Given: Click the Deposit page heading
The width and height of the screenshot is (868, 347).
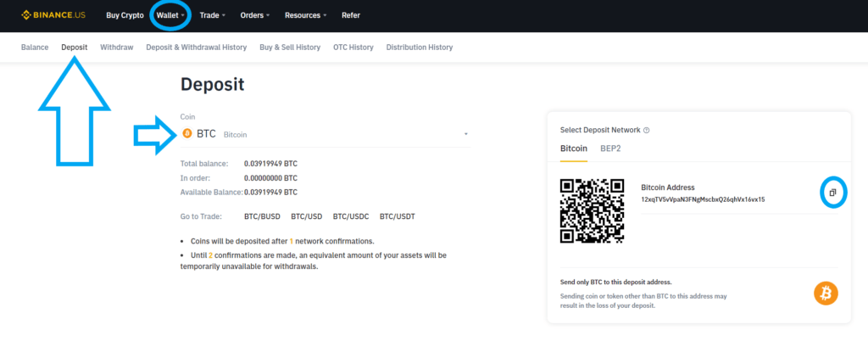Looking at the screenshot, I should [x=213, y=84].
